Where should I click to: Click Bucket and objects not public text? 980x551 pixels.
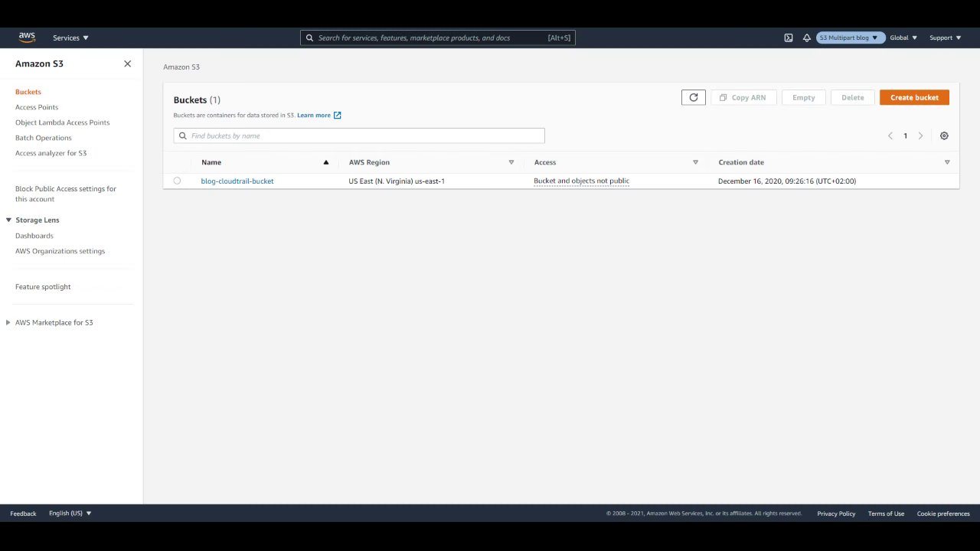point(581,181)
